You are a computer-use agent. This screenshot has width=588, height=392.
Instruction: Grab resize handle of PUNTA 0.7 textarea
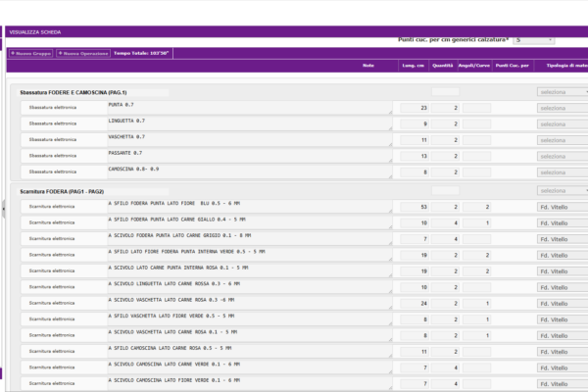(x=390, y=114)
